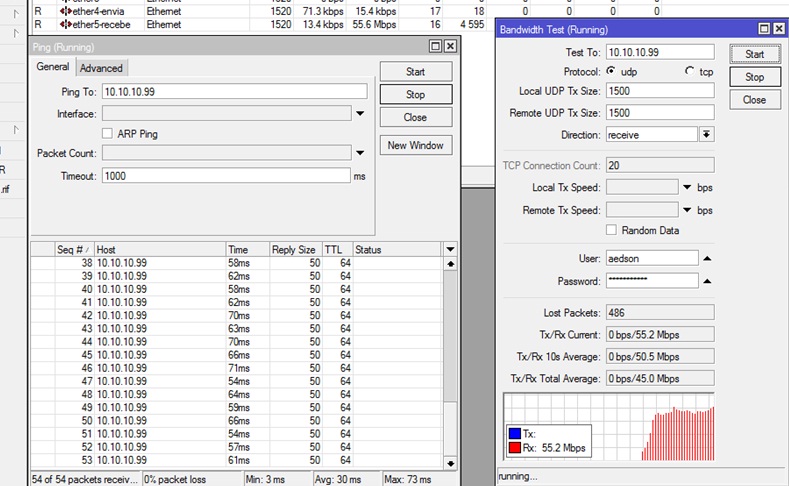Image resolution: width=789 pixels, height=486 pixels.
Task: Open the Advanced tab in Ping
Action: coord(101,68)
